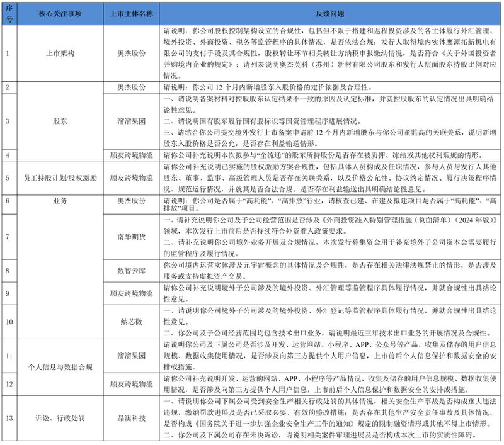
Task: Click 奥杰股份 in row 2
Action: point(131,87)
